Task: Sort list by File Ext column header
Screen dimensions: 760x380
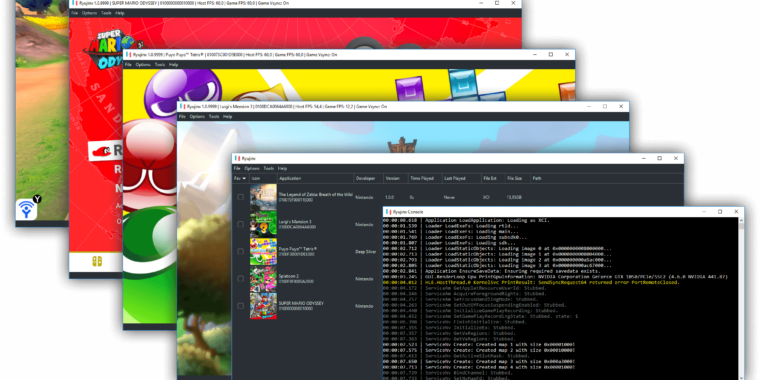Action: point(493,178)
